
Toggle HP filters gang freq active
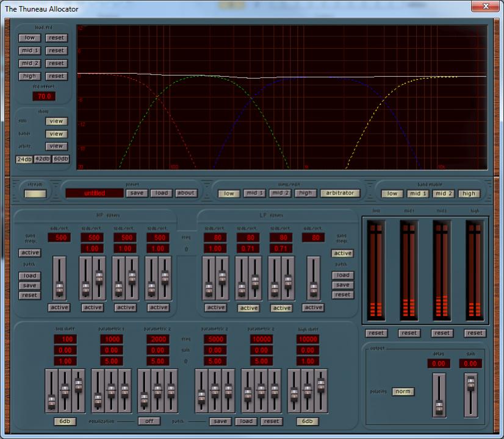[30, 253]
